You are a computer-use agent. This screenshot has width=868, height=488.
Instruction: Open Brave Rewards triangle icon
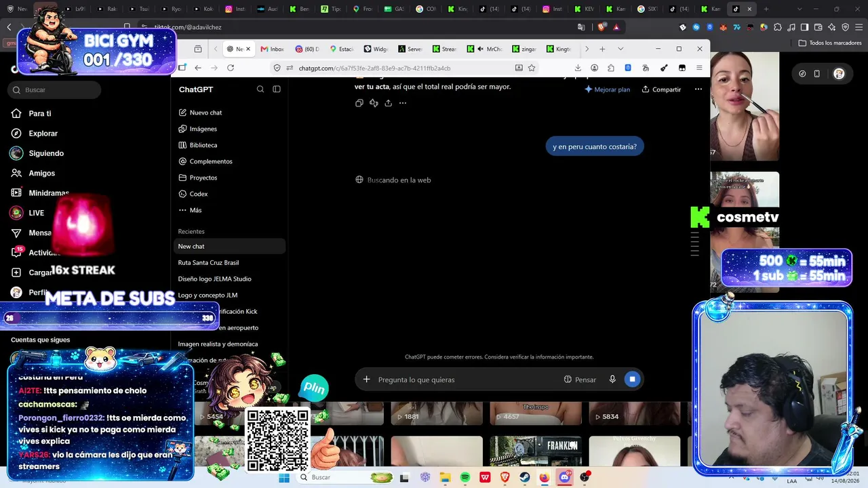coord(616,27)
